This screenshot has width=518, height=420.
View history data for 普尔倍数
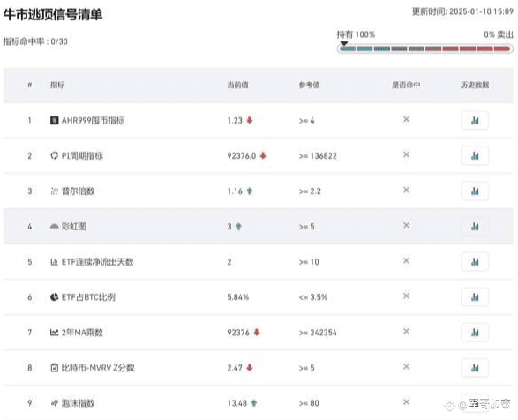(x=475, y=191)
